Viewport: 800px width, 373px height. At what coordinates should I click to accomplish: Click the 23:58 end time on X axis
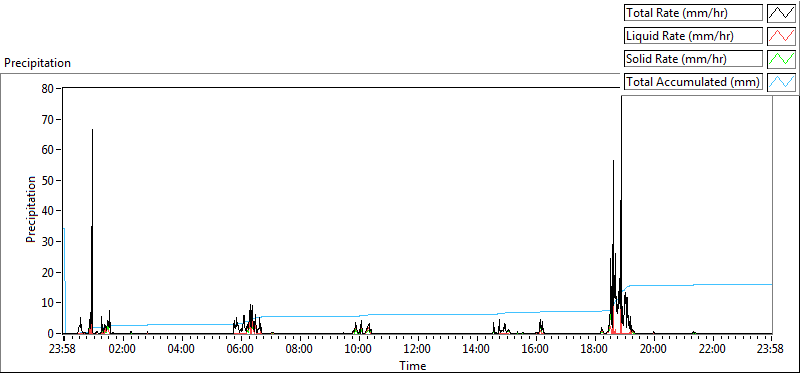[x=771, y=350]
